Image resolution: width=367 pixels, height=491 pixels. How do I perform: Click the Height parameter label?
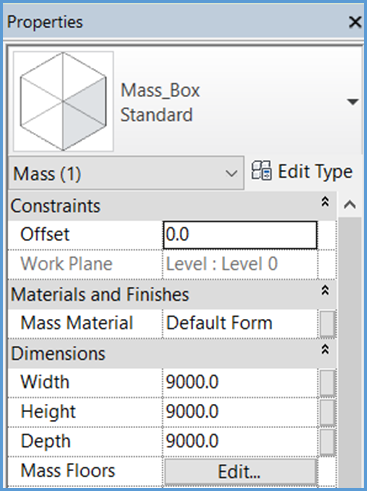pyautogui.click(x=48, y=412)
